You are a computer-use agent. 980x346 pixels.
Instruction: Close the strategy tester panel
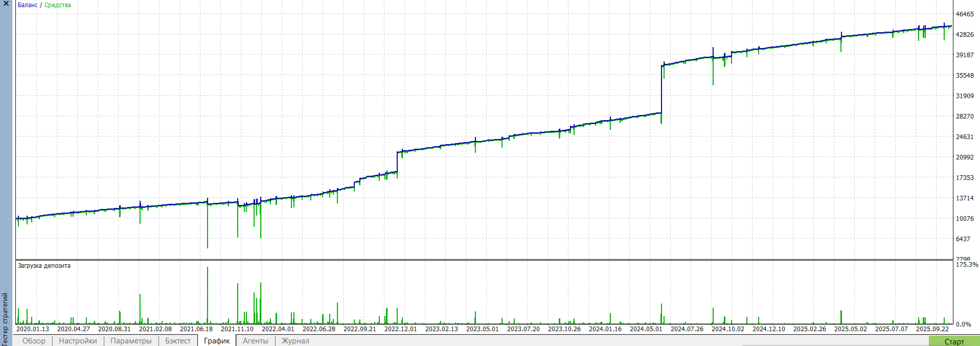6,4
